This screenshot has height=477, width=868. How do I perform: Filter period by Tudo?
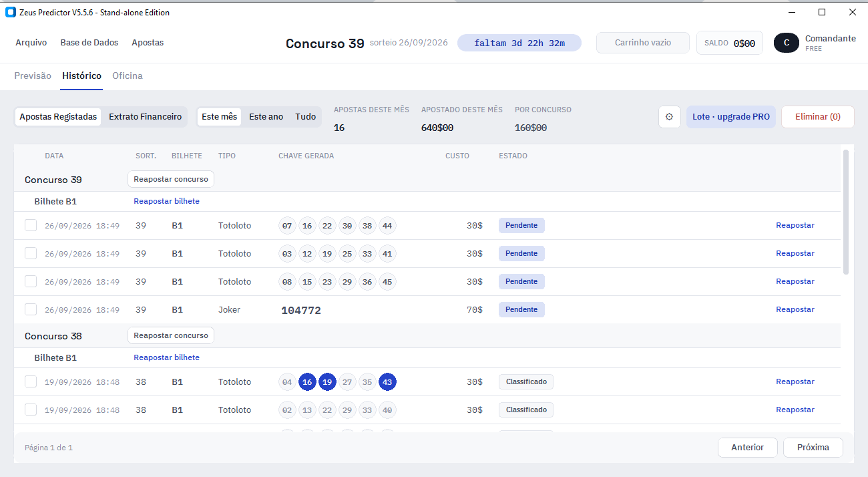click(x=305, y=117)
